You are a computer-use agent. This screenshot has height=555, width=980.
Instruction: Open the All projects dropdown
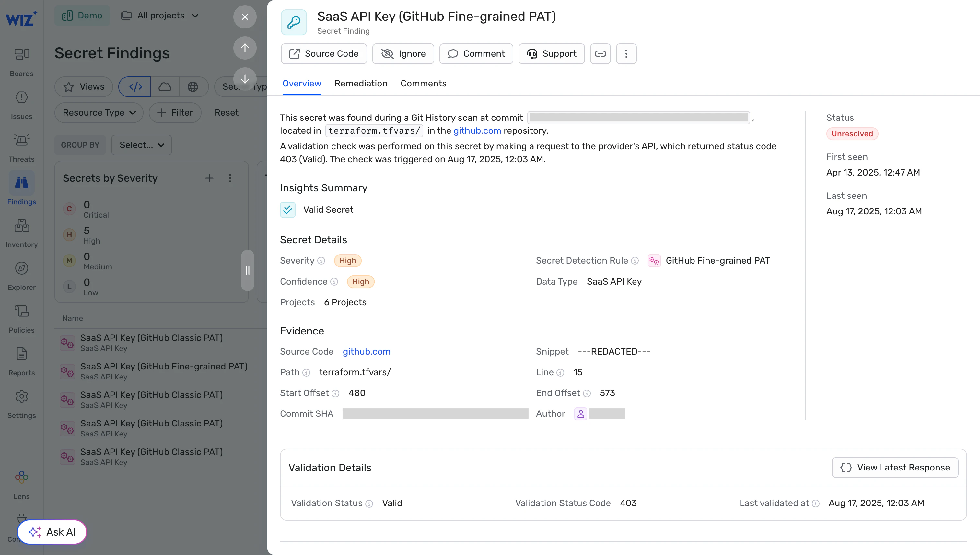click(160, 15)
